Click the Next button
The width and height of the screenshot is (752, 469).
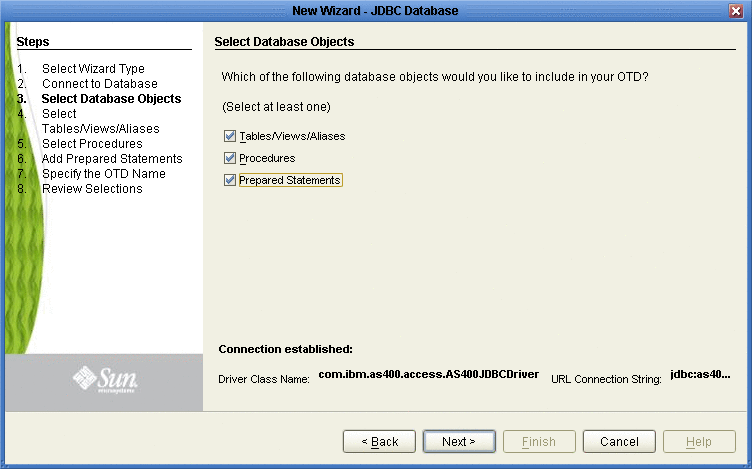[x=459, y=441]
